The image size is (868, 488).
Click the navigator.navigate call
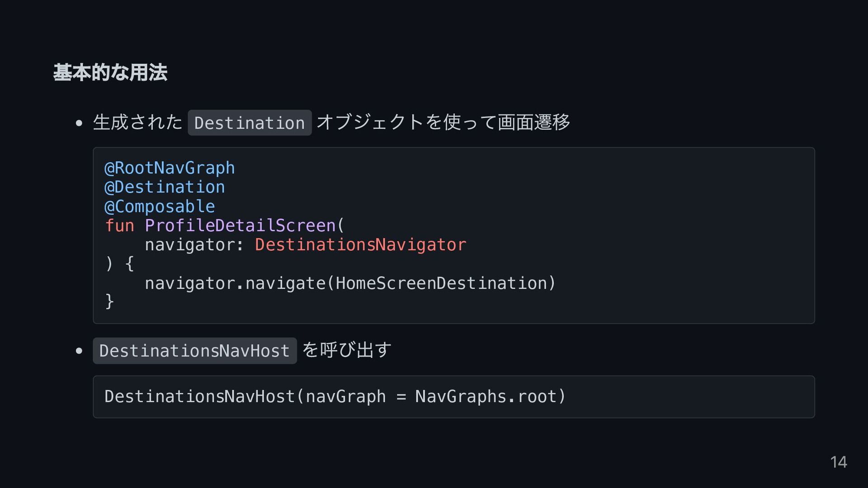click(235, 283)
